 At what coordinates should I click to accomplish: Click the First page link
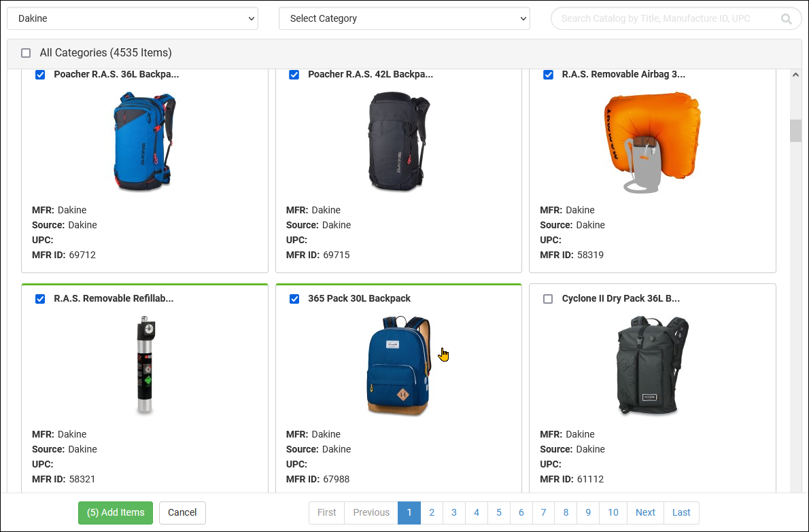pos(326,513)
